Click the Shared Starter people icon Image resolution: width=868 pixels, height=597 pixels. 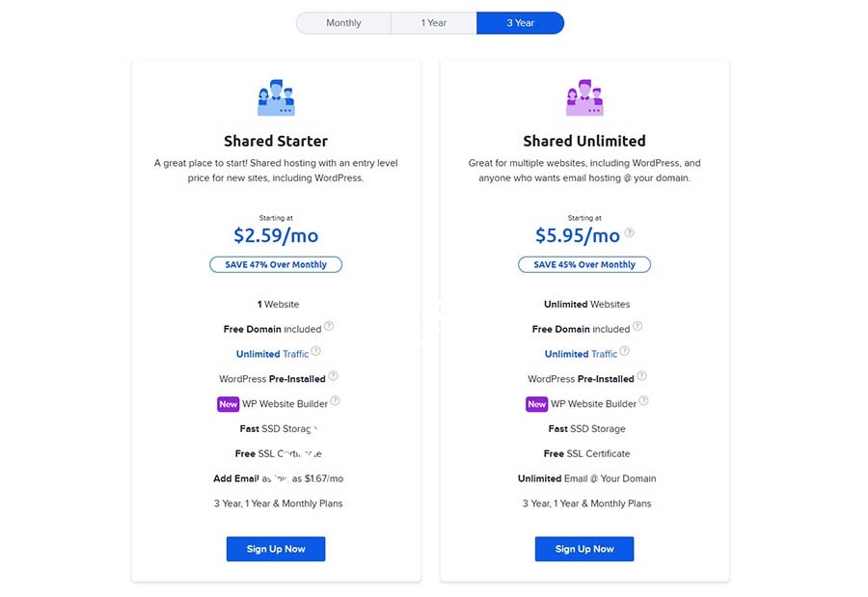(276, 98)
